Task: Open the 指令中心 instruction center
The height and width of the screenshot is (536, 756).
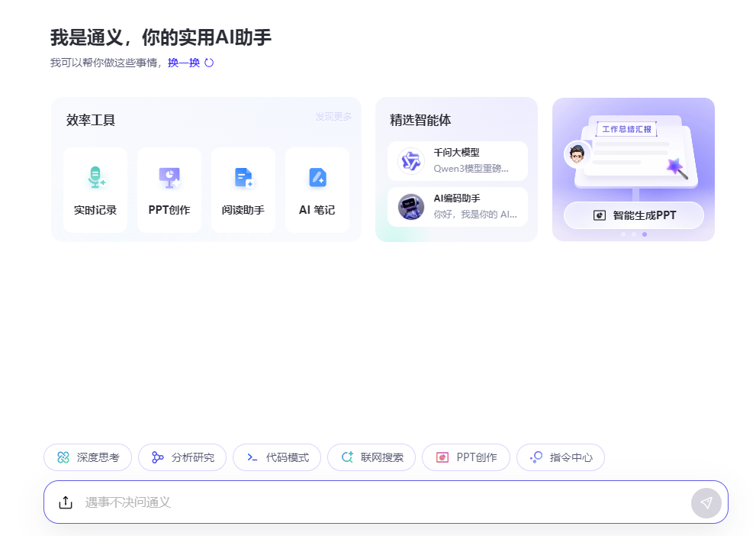Action: pos(561,457)
